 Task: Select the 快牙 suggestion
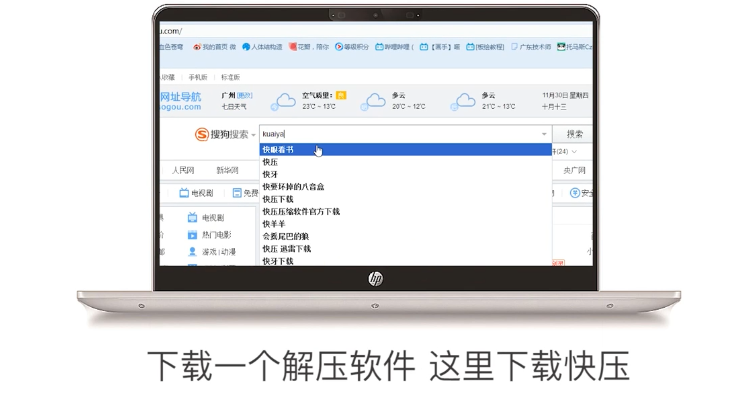pos(405,174)
